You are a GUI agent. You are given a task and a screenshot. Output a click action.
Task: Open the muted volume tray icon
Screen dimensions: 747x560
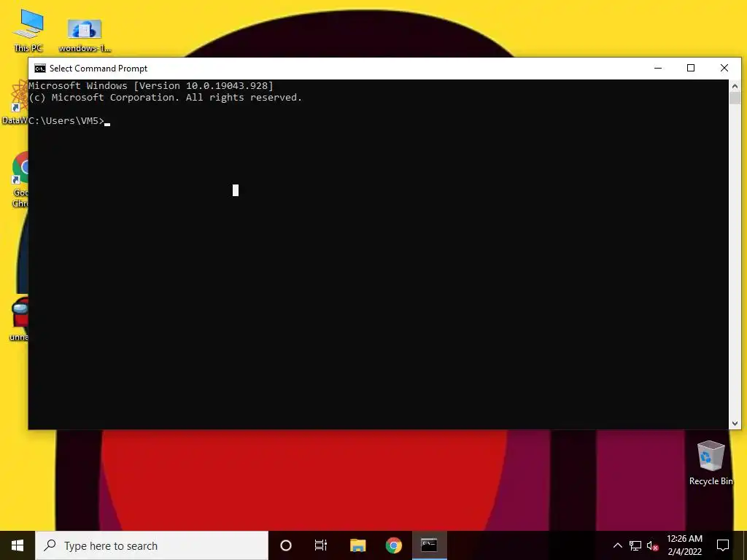coord(653,545)
